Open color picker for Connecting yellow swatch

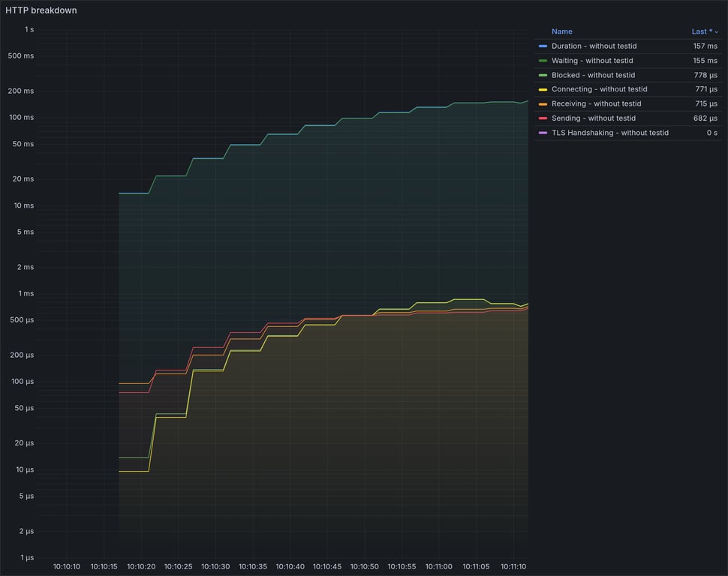click(x=543, y=89)
